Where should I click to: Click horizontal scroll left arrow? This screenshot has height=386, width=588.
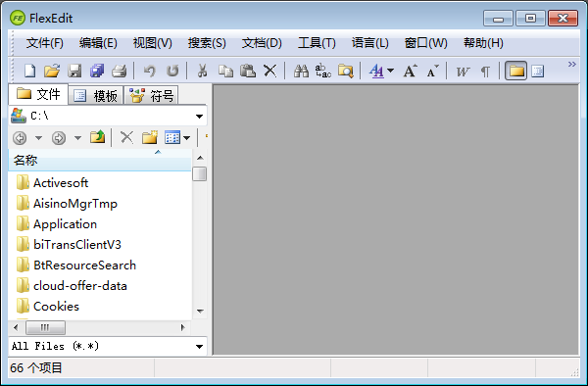pos(16,327)
